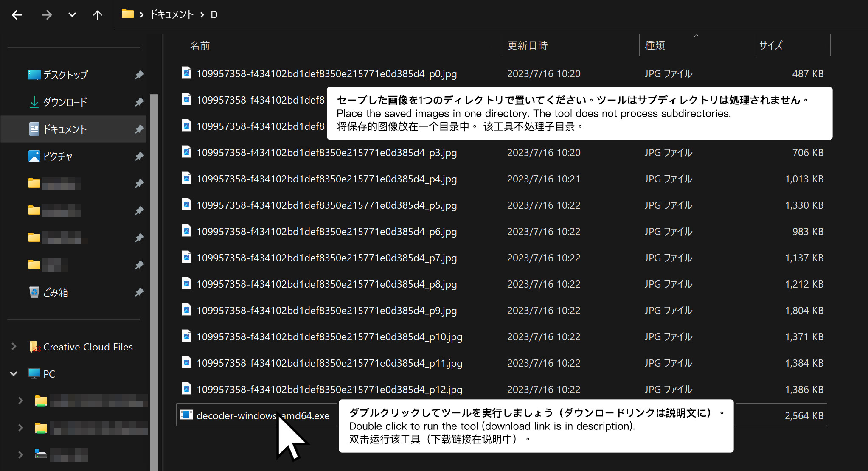Select PC in the navigation tree

point(49,374)
